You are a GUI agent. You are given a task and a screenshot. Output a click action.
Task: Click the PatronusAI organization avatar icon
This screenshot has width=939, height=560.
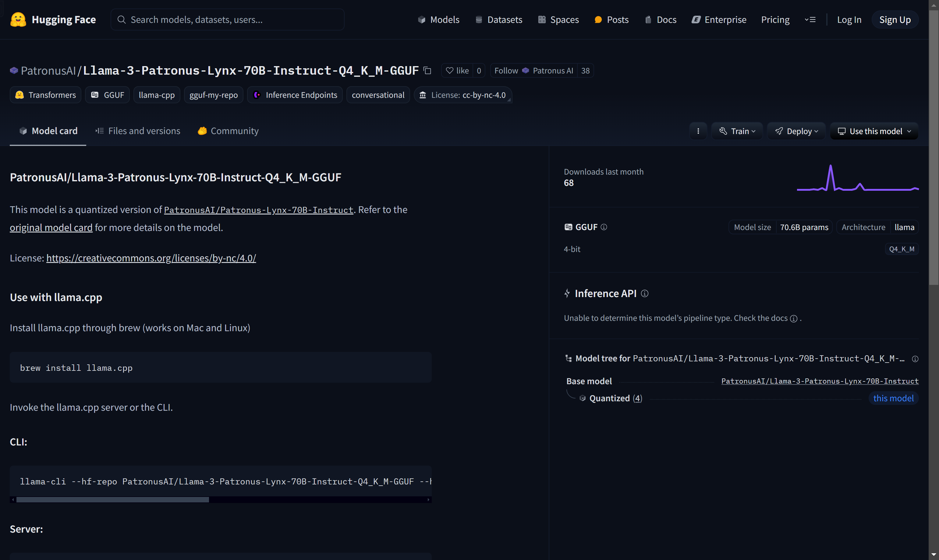(14, 71)
